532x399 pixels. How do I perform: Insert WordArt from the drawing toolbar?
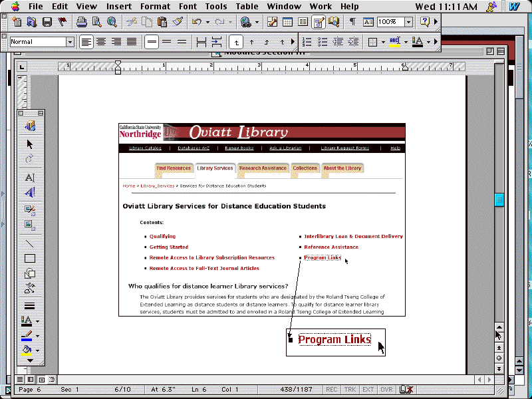click(30, 192)
